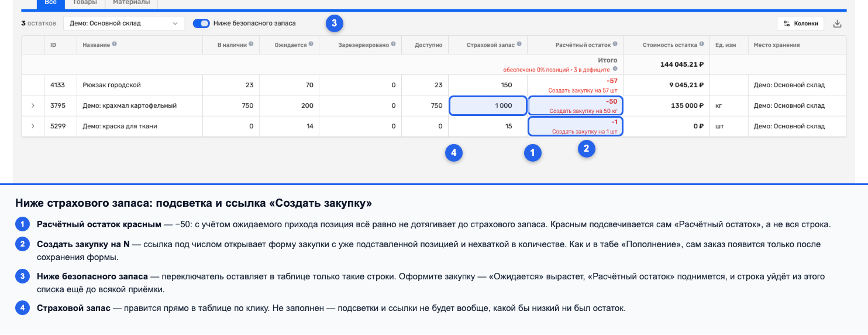The width and height of the screenshot is (868, 335).
Task: Click info icon next to Ожидается header
Action: (311, 45)
